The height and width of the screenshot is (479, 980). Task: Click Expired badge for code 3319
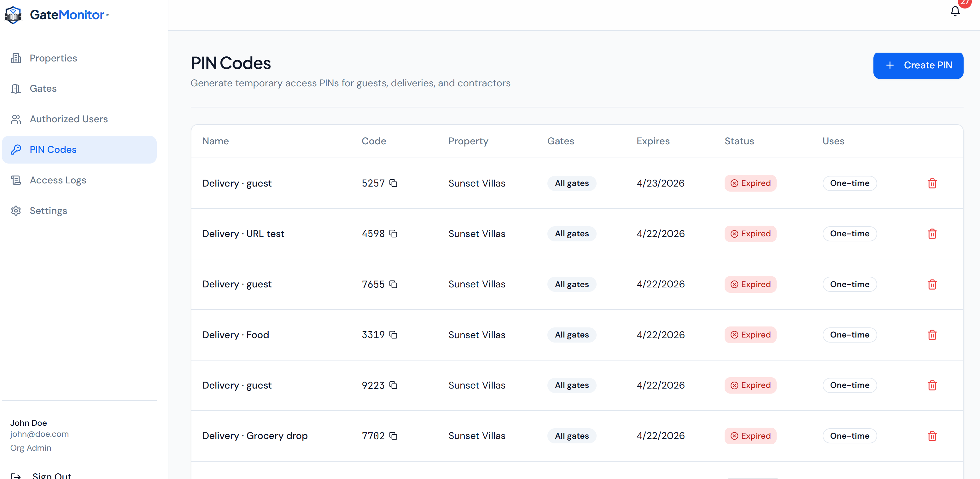[750, 335]
